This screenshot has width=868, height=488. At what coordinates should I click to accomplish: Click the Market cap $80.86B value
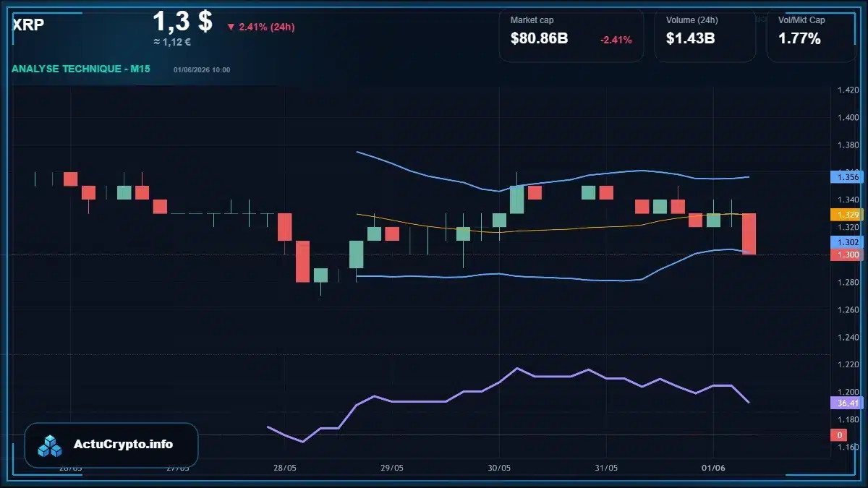540,38
